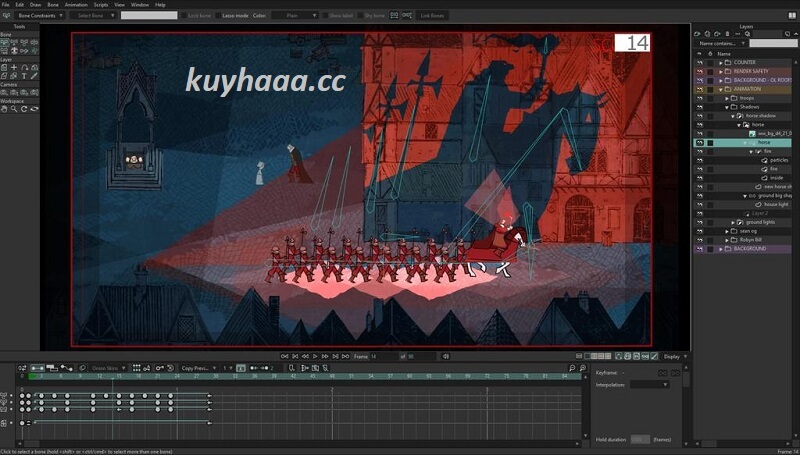Open the Select Bone dropdown
This screenshot has height=455, width=800.
coord(93,16)
